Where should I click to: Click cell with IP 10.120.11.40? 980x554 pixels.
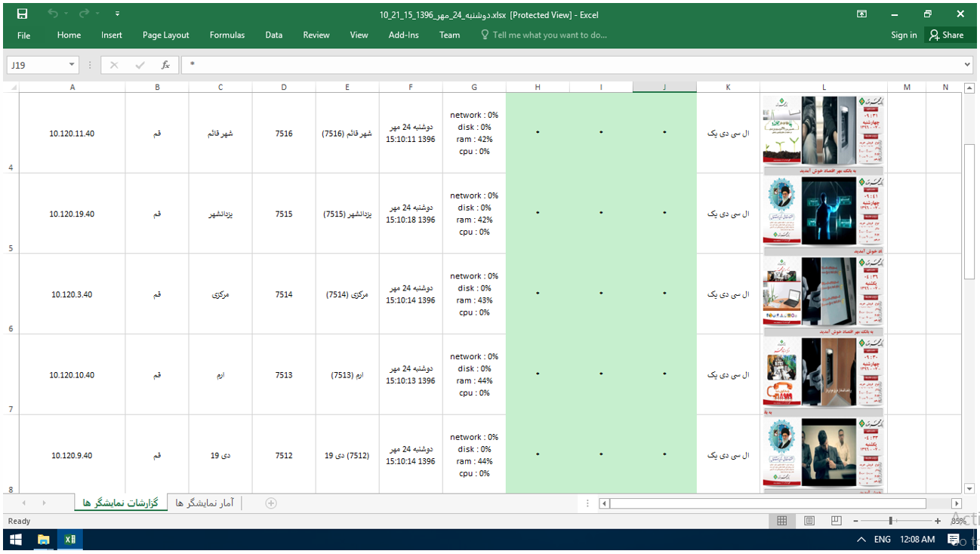(72, 134)
